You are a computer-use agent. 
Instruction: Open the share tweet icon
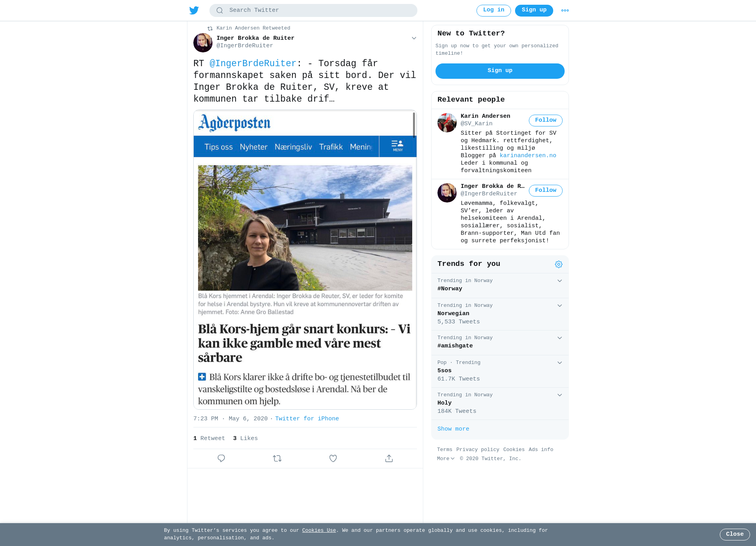pos(389,459)
